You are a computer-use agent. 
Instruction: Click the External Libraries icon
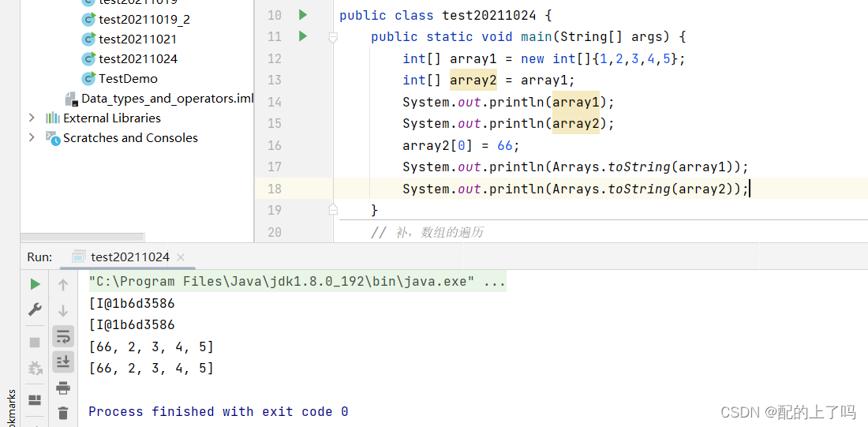pyautogui.click(x=53, y=118)
